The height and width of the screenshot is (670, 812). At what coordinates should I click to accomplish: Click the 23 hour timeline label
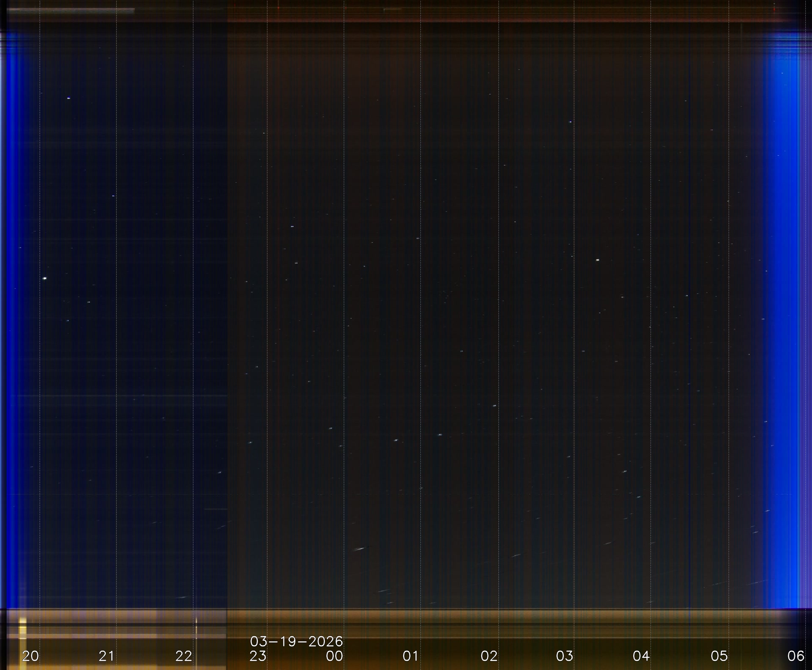(258, 656)
